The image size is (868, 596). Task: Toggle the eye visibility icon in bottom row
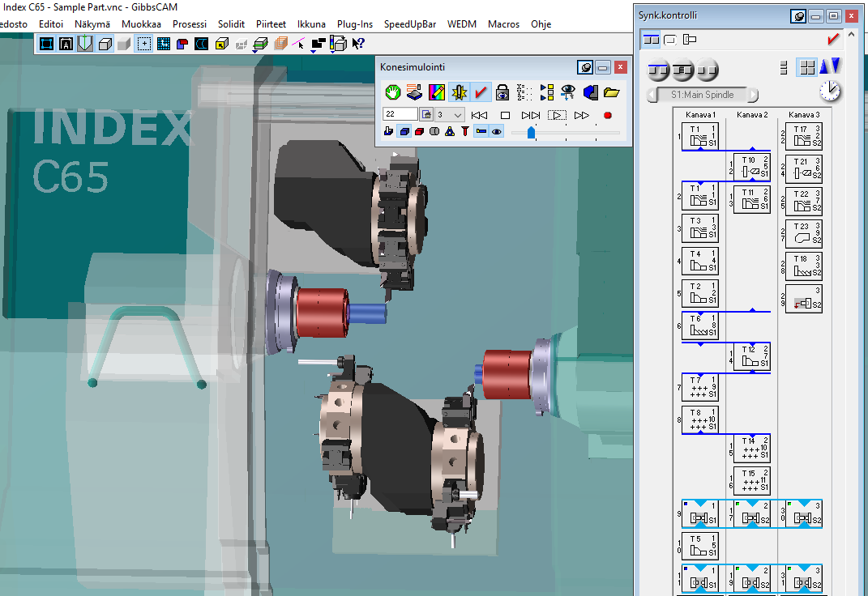pos(497,131)
